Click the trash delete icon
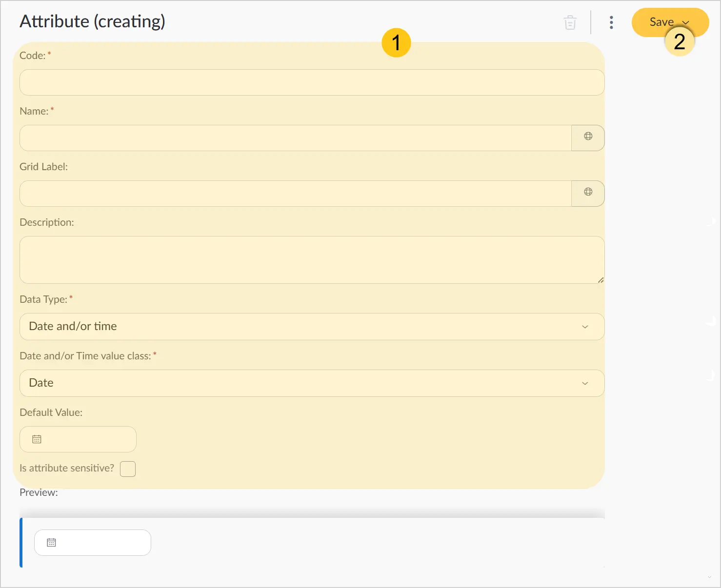Image resolution: width=721 pixels, height=588 pixels. pyautogui.click(x=570, y=22)
